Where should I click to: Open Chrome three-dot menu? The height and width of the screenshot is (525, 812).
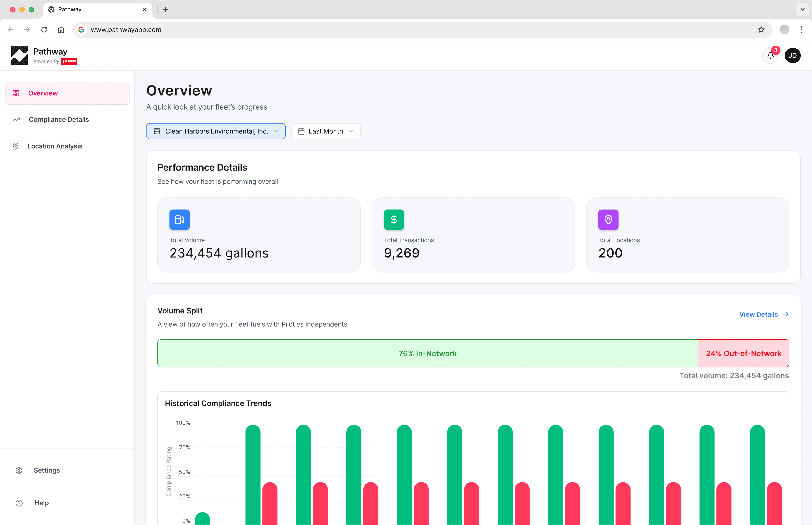[801, 30]
